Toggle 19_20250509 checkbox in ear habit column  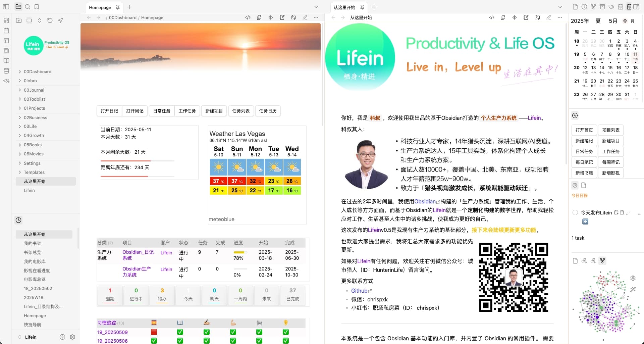click(x=286, y=332)
